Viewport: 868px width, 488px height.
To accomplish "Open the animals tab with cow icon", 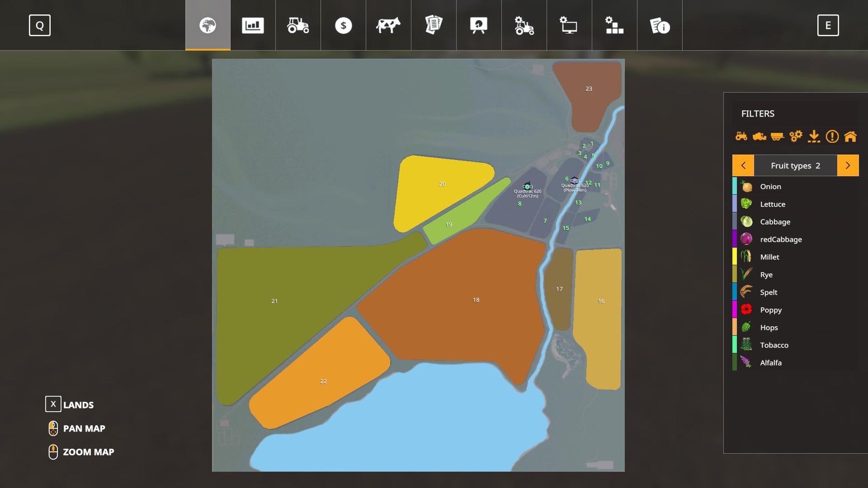I will point(388,25).
